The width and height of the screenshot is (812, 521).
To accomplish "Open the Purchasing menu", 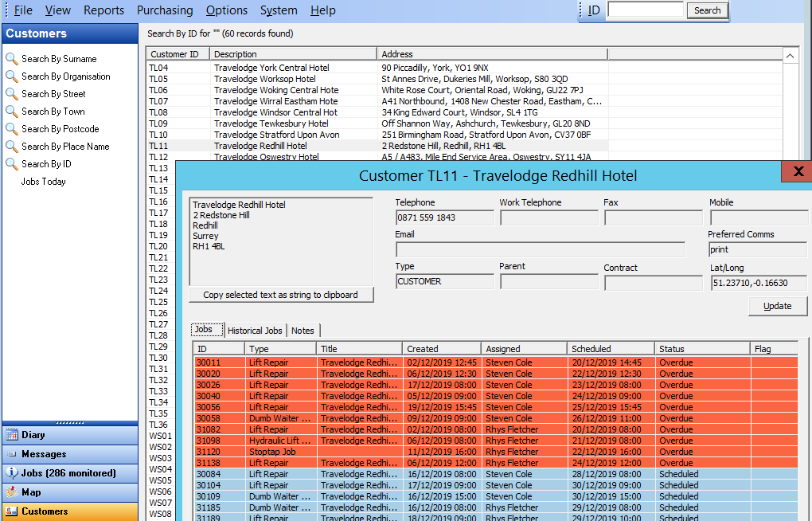I will (165, 10).
